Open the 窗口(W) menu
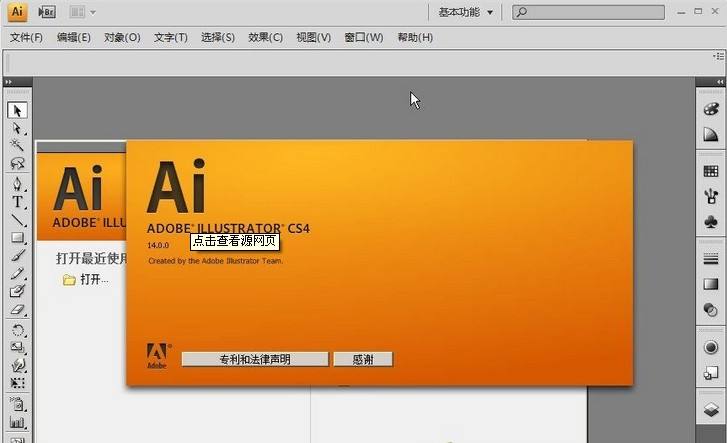This screenshot has width=727, height=443. click(x=364, y=38)
